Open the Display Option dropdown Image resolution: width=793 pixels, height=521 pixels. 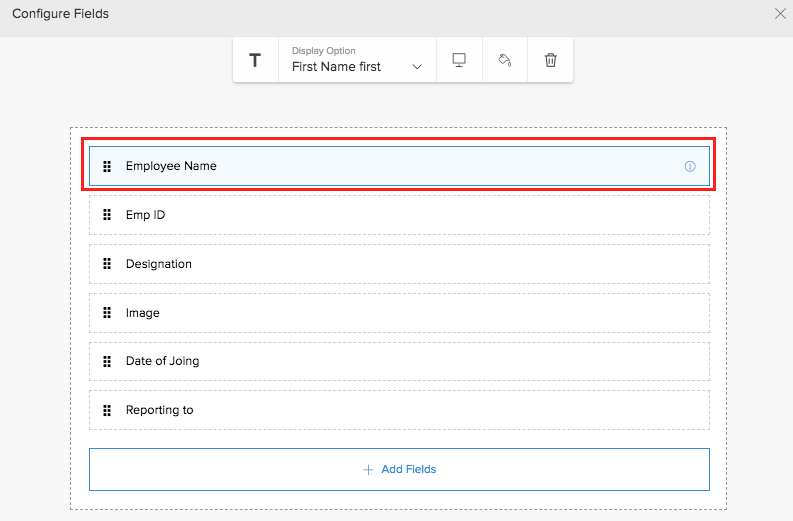[x=357, y=60]
